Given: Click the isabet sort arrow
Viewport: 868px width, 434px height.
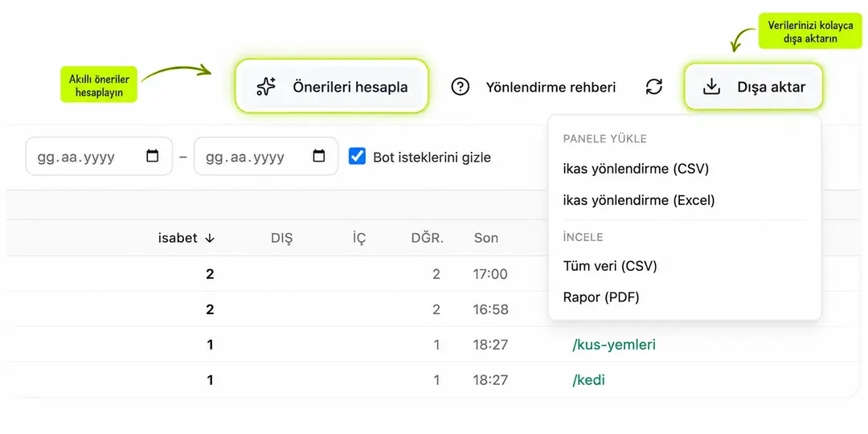Looking at the screenshot, I should tap(209, 238).
